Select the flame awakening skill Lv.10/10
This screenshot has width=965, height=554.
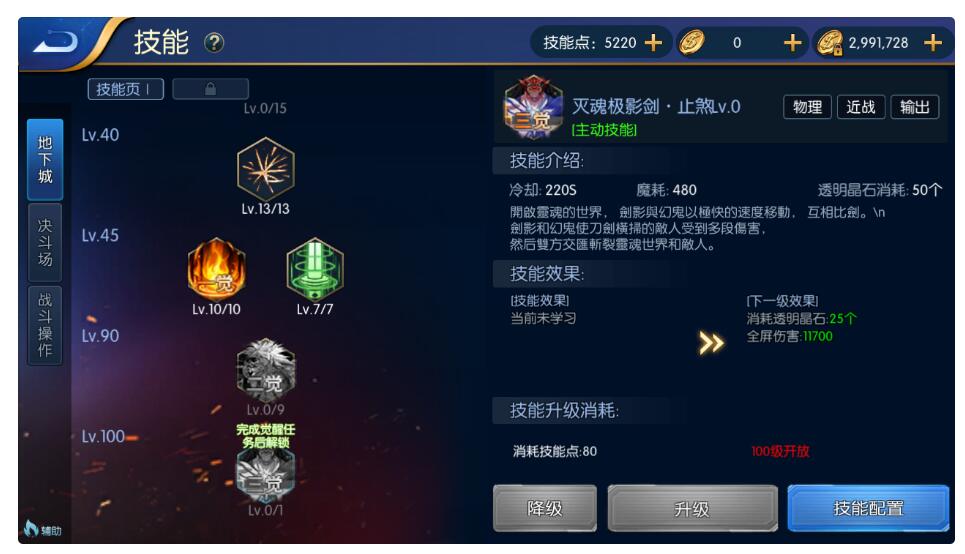[x=217, y=270]
